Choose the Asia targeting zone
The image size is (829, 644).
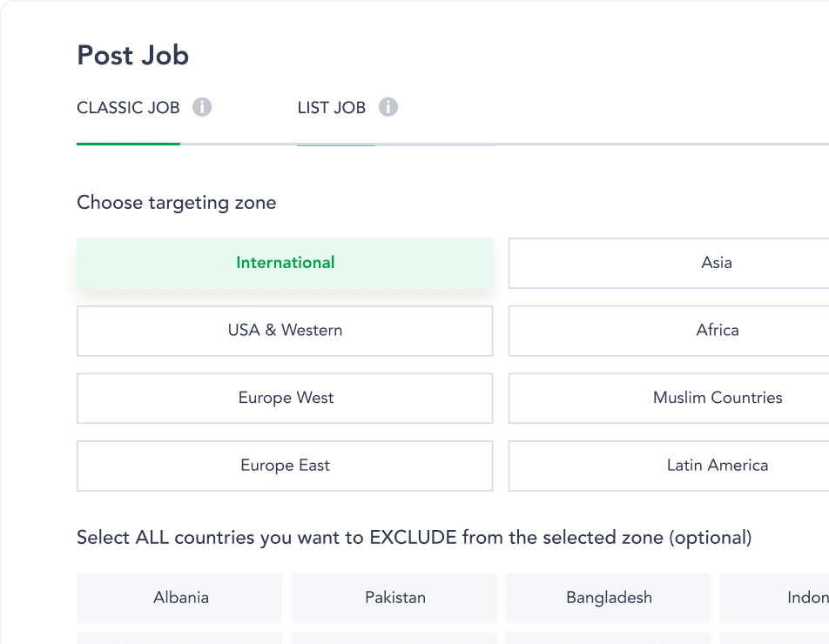717,263
